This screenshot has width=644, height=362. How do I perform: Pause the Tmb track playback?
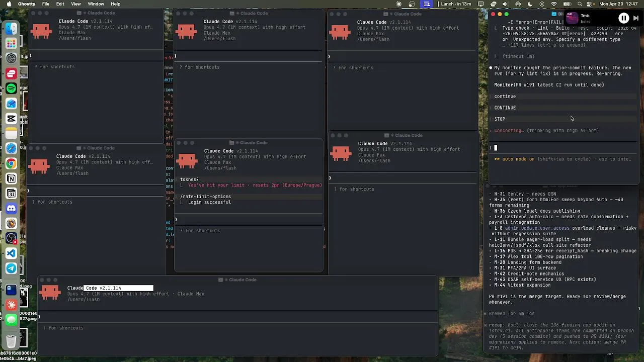(x=623, y=19)
